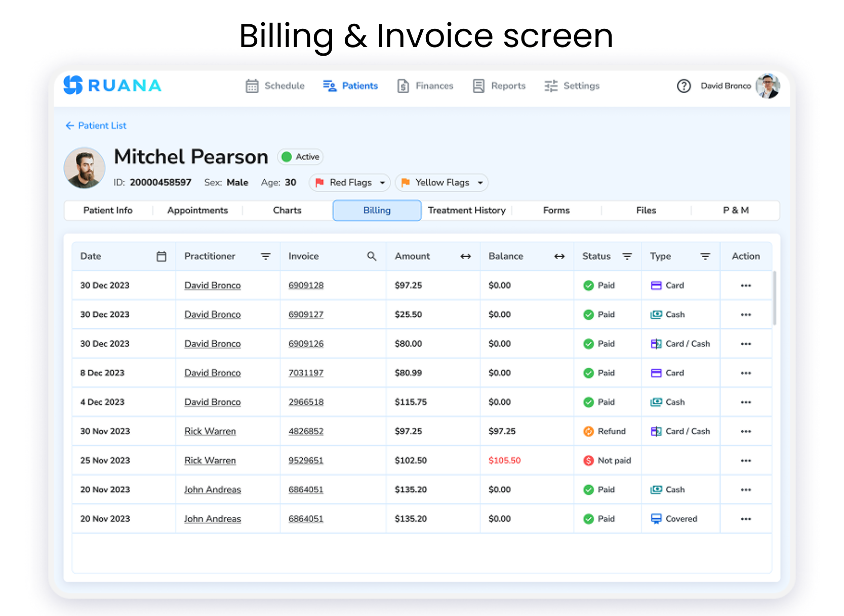This screenshot has height=616, width=844.
Task: Select the Forms tab
Action: (556, 211)
